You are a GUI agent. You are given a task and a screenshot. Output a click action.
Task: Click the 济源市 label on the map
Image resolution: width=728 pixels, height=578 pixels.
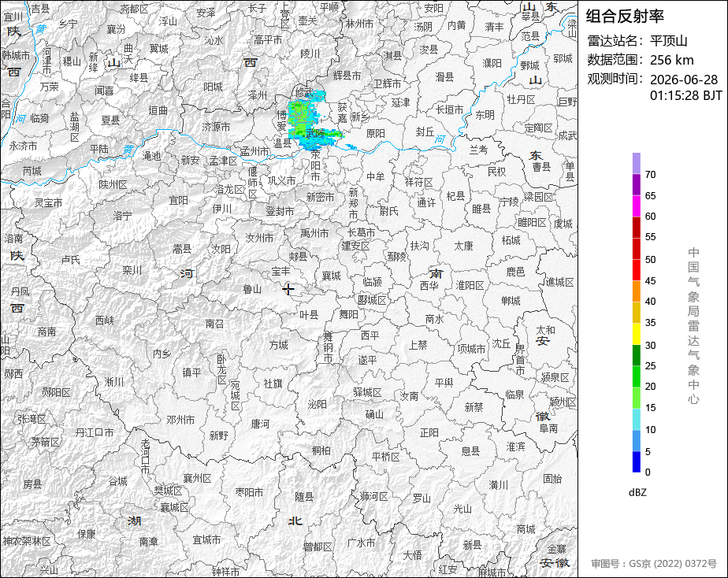coord(216,127)
